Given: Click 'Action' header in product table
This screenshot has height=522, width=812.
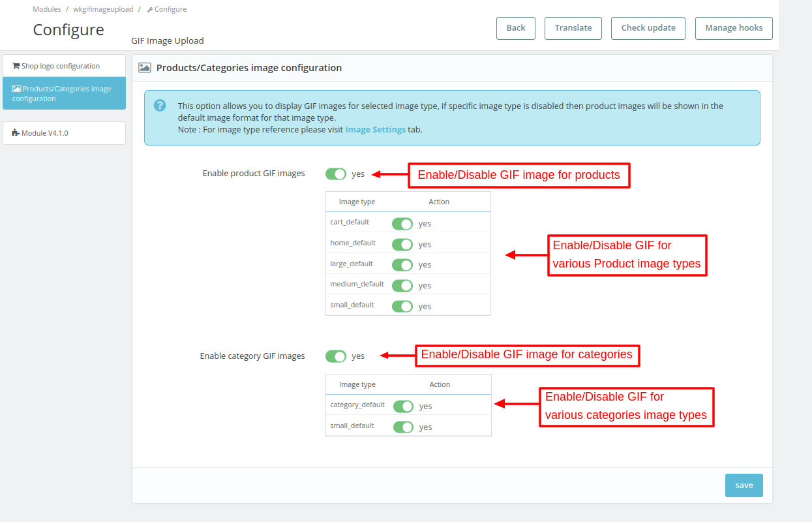Looking at the screenshot, I should (x=439, y=202).
